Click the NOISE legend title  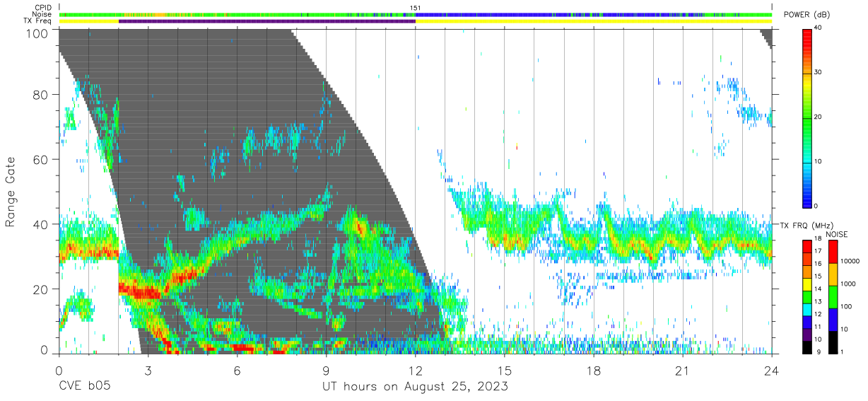835,234
